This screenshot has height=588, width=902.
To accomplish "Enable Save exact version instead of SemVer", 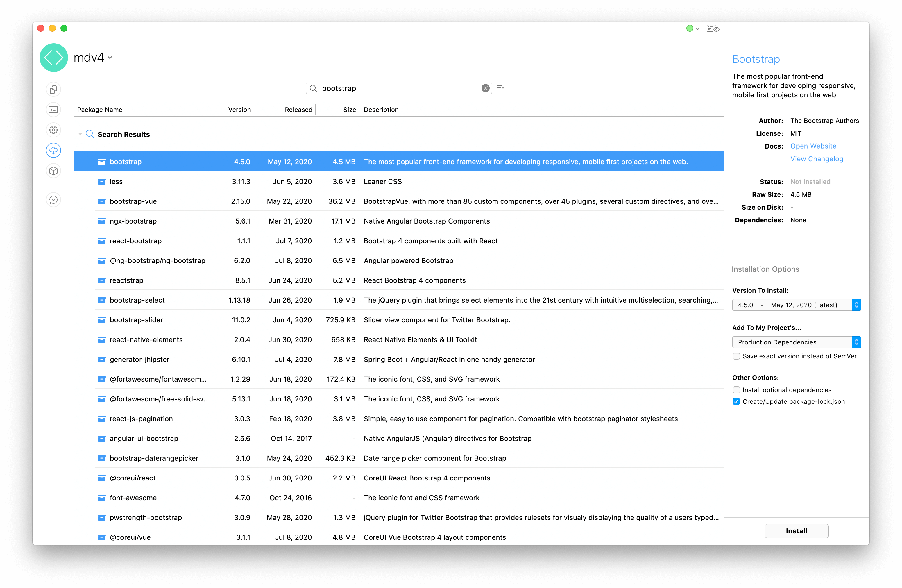I will point(736,356).
